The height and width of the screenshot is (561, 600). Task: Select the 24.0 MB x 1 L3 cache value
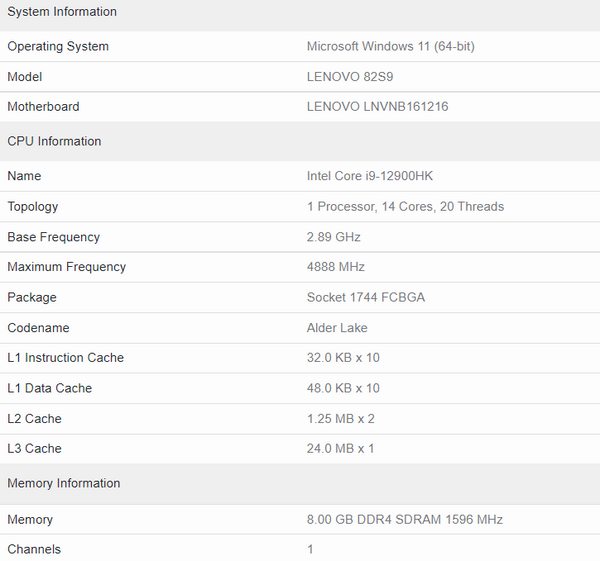[341, 449]
